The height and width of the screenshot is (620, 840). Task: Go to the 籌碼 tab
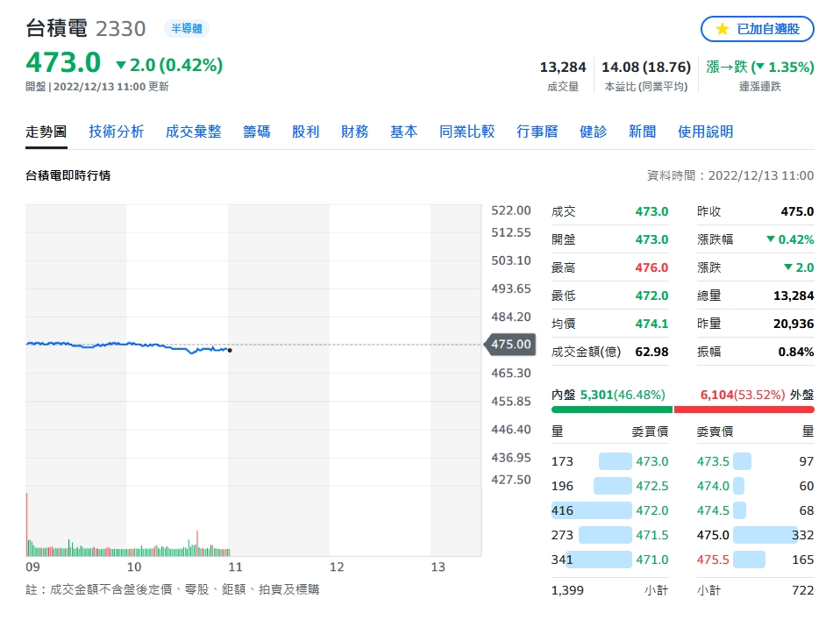pyautogui.click(x=256, y=132)
